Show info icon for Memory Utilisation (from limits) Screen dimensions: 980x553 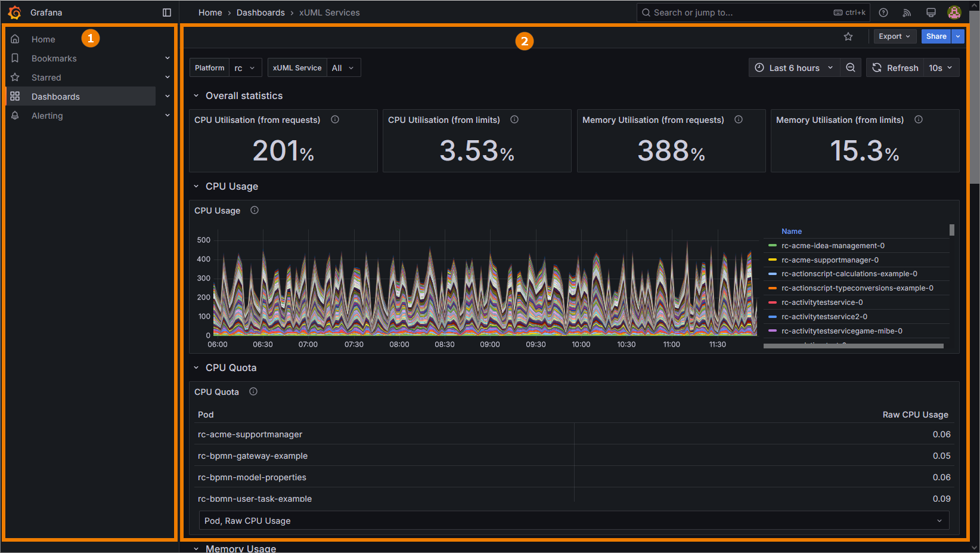click(x=919, y=119)
